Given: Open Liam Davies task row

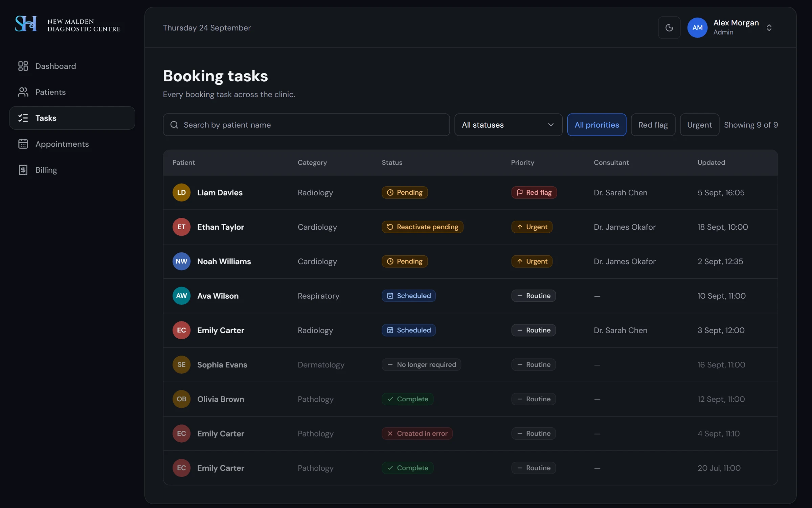Looking at the screenshot, I should point(470,193).
